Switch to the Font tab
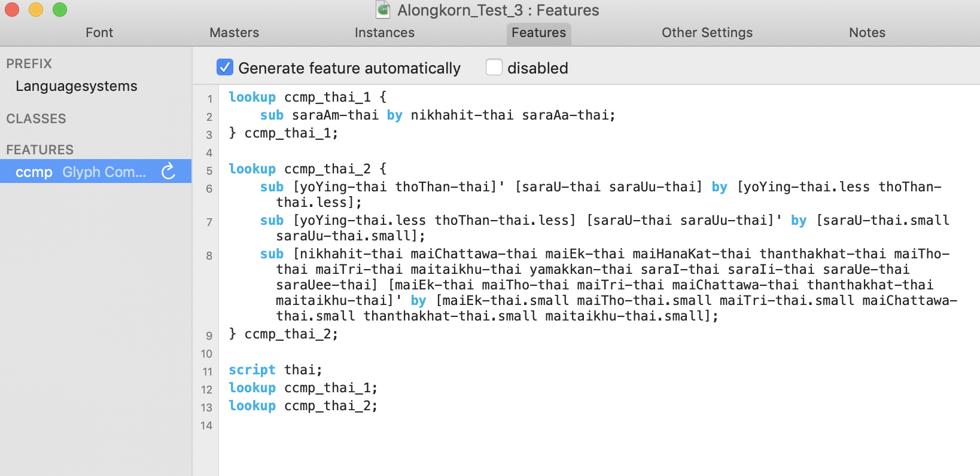 [x=99, y=33]
